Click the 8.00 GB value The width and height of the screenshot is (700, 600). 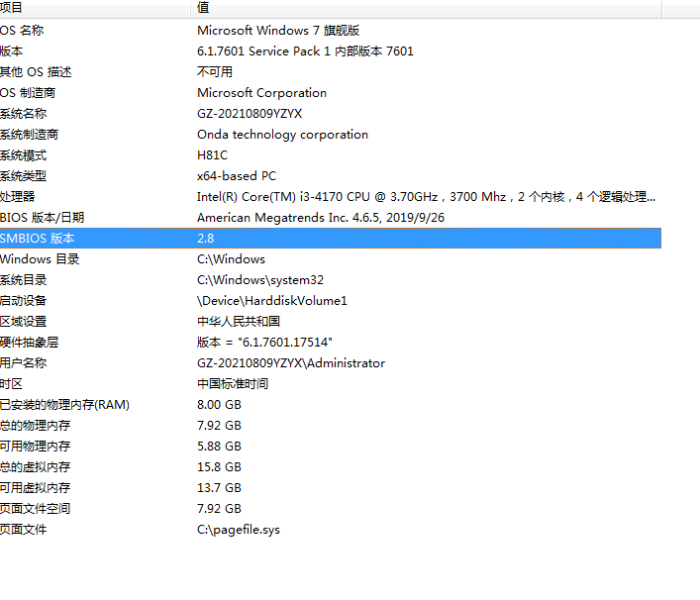219,405
